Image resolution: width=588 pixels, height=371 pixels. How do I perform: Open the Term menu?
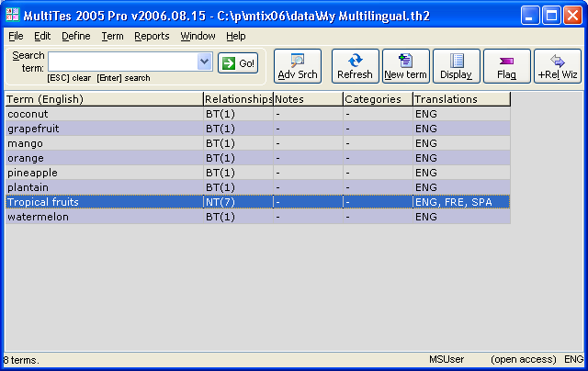click(x=112, y=36)
